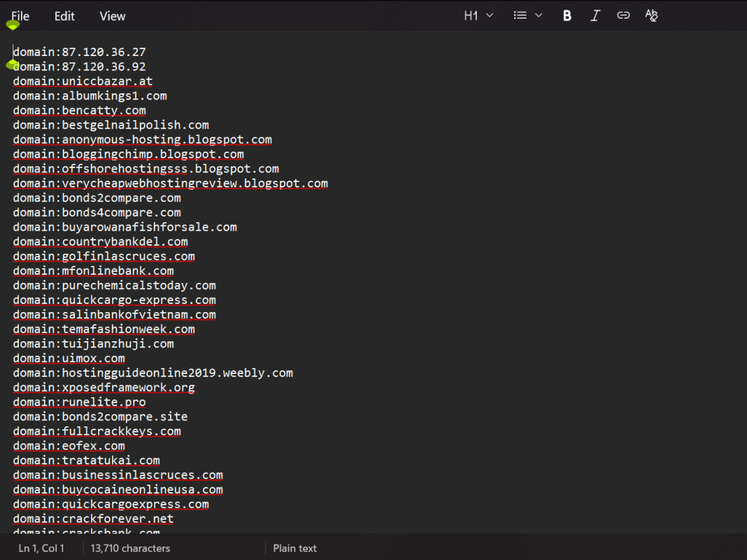
Task: Click the line domain:salinbankofvietnam.com
Action: click(x=114, y=315)
